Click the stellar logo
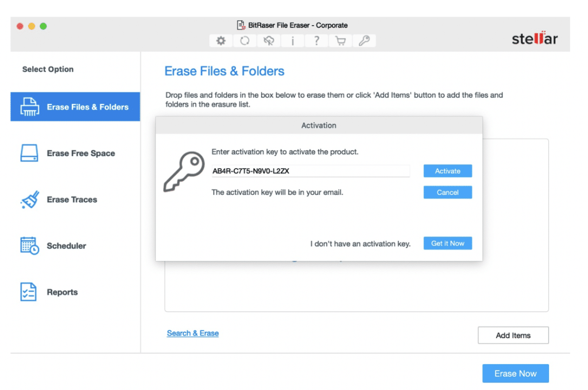Image resolution: width=588 pixels, height=390 pixels. point(535,38)
